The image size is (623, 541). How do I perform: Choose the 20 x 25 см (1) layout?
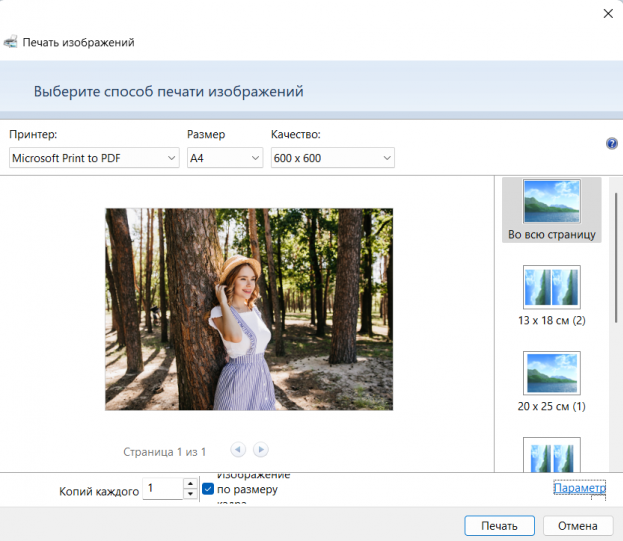(x=551, y=382)
